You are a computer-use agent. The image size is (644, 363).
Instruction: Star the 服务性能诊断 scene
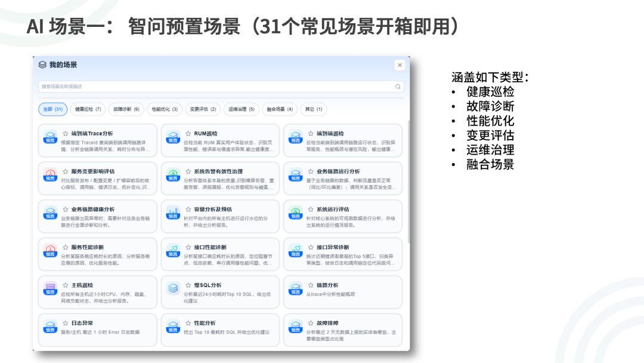tap(66, 247)
